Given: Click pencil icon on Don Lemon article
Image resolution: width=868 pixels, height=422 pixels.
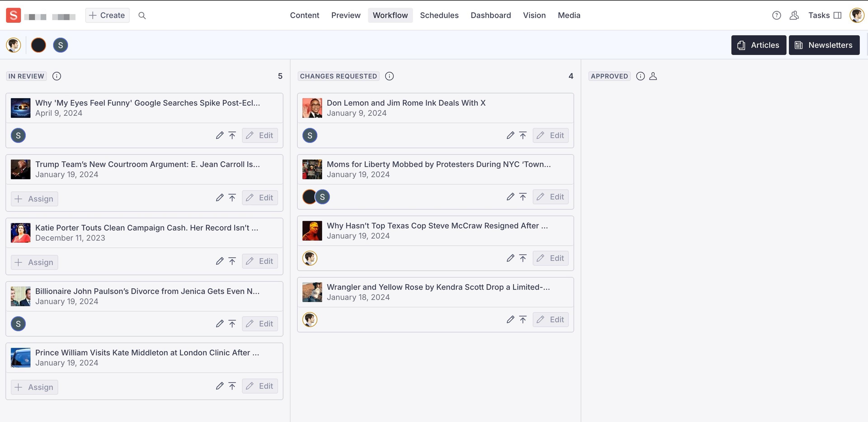Looking at the screenshot, I should pyautogui.click(x=510, y=135).
